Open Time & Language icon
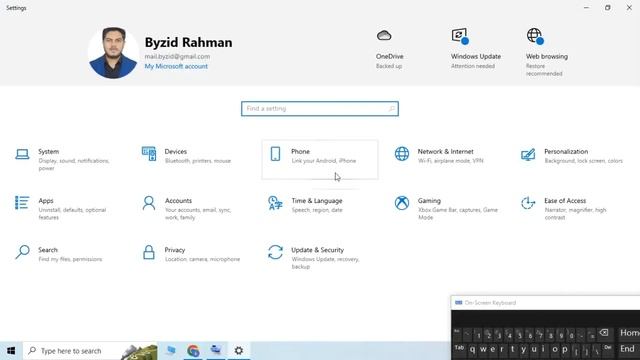The image size is (640, 360). pos(275,203)
